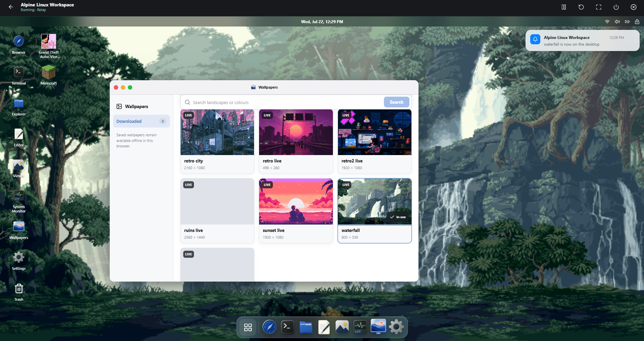Click the Browser compass icon in dock
Screen dimensions: 644x341
click(x=269, y=327)
